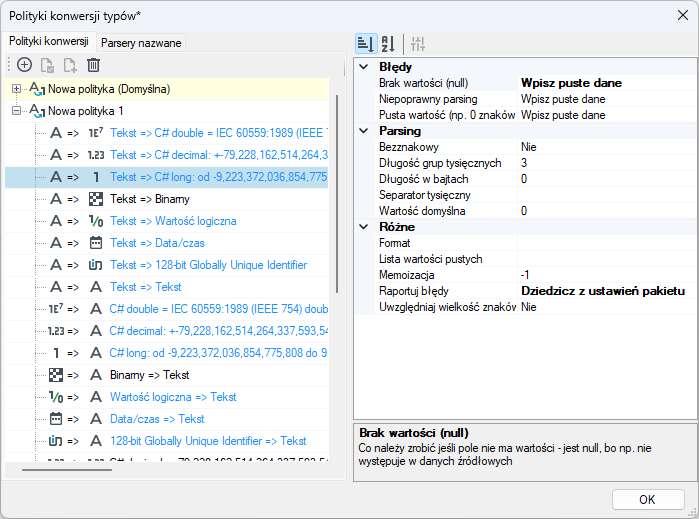This screenshot has height=519, width=699.
Task: Edit the Długość w bajtach value field
Action: (607, 179)
